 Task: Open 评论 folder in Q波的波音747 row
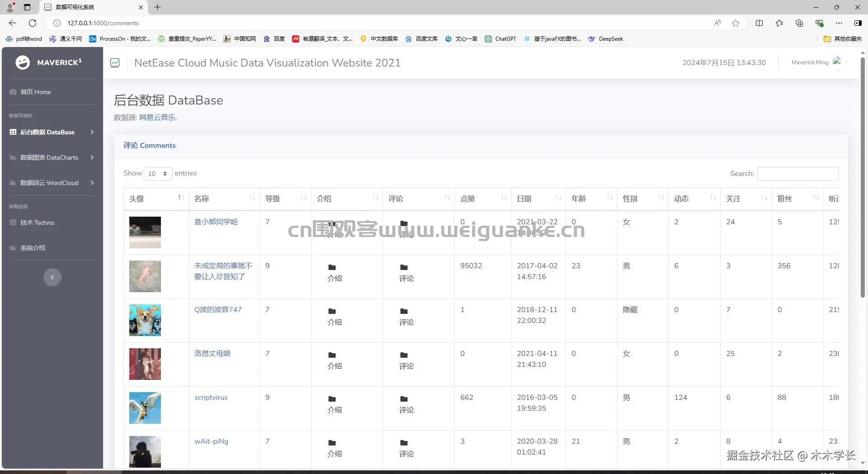(406, 317)
